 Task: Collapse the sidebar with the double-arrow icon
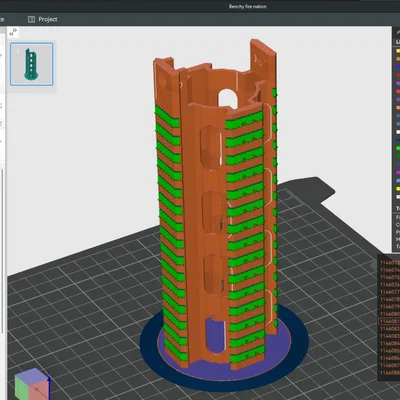click(x=13, y=32)
